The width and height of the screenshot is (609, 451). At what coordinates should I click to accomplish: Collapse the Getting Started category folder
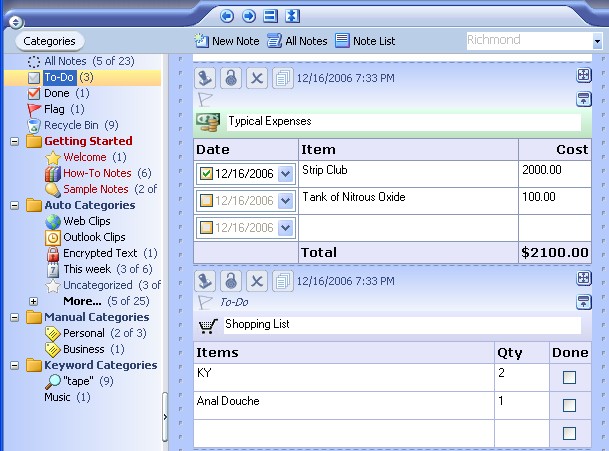15,141
